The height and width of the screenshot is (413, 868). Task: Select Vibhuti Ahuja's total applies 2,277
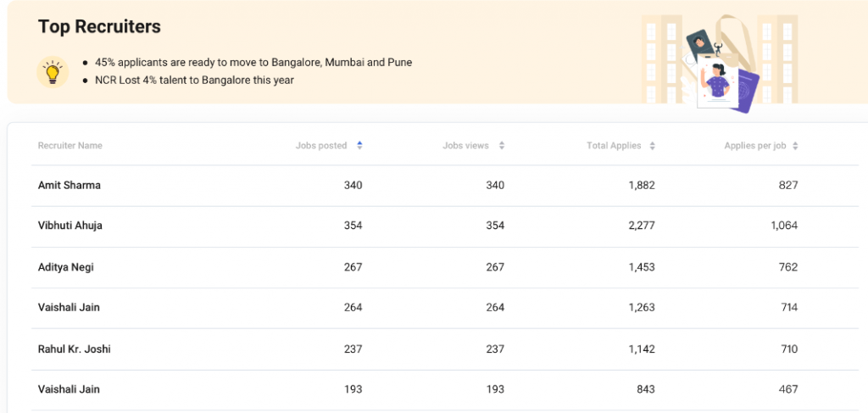642,226
